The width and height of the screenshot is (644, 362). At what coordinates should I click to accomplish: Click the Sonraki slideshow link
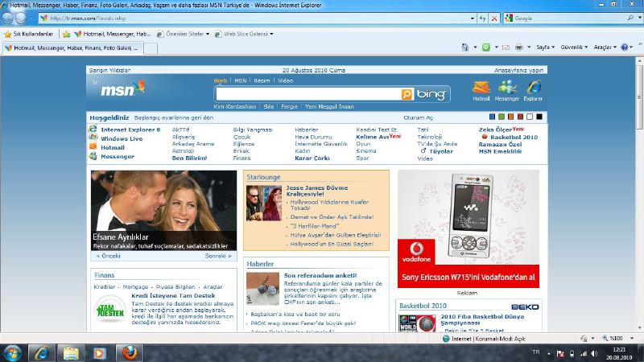(x=218, y=256)
